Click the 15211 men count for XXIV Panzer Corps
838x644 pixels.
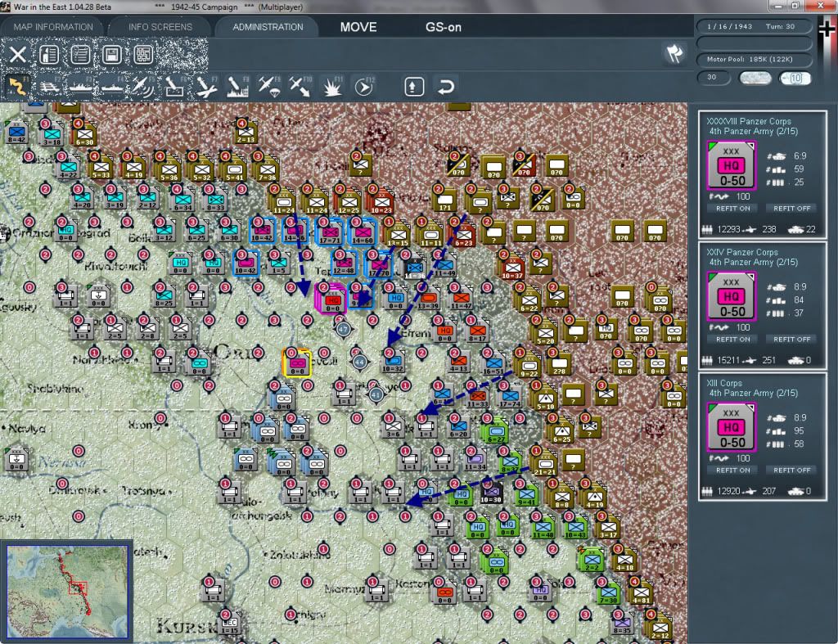pos(728,360)
